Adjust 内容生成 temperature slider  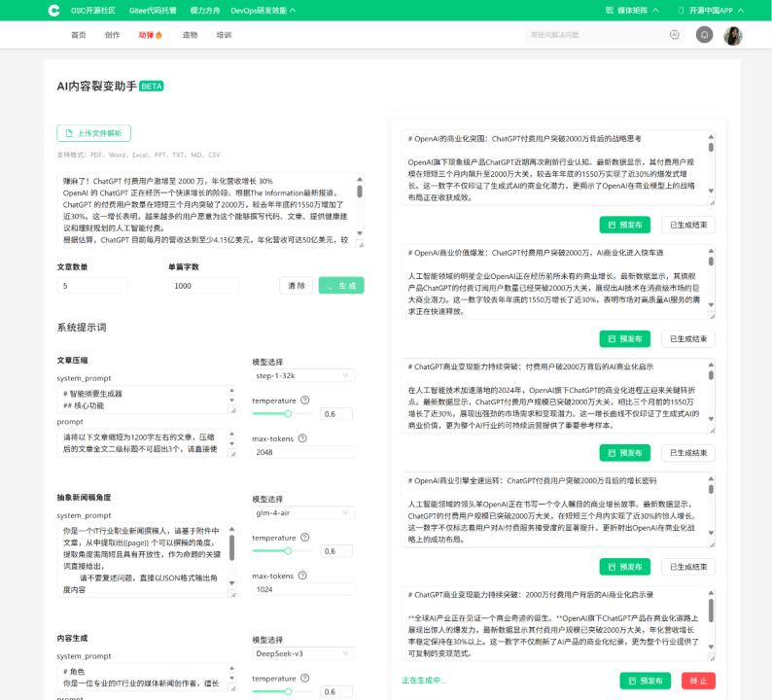[288, 691]
